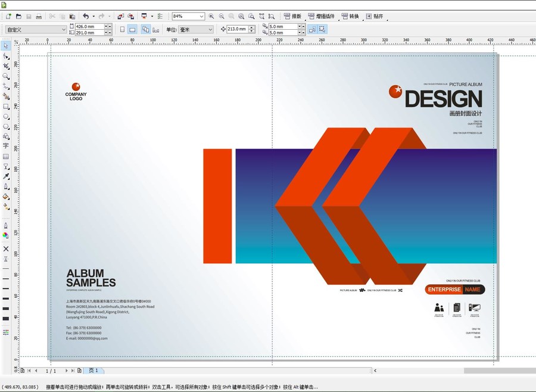The image size is (536, 392).
Task: Toggle apply layout to current page only
Action: click(156, 29)
